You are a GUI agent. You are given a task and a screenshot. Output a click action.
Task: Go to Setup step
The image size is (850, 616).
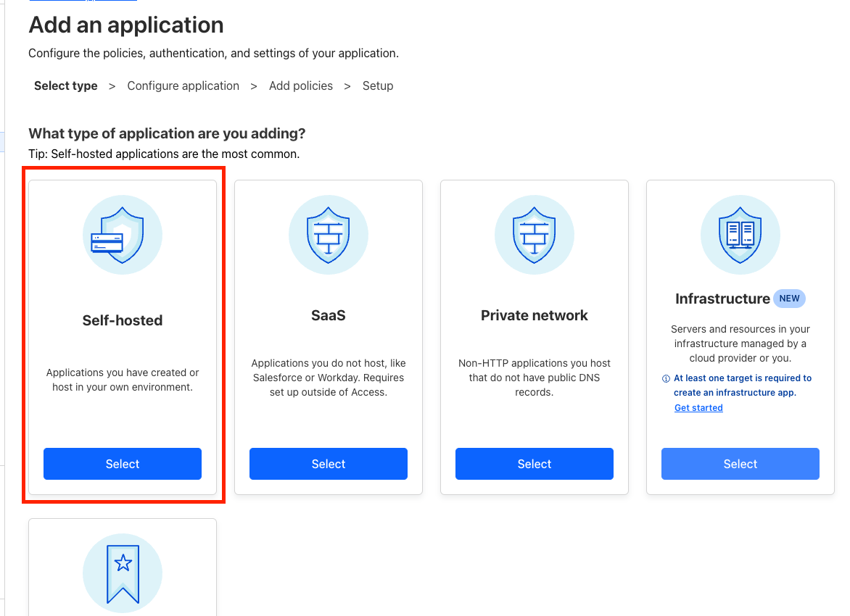[x=378, y=86]
